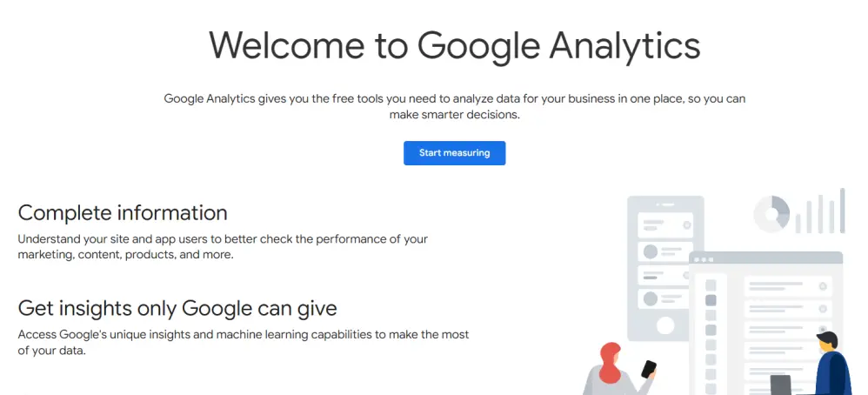Click the Start measuring button

click(x=454, y=153)
